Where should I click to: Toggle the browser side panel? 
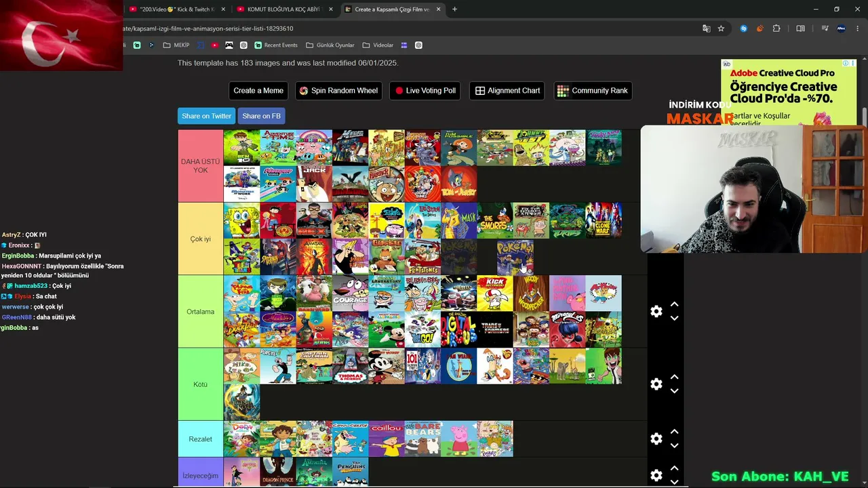coord(801,28)
